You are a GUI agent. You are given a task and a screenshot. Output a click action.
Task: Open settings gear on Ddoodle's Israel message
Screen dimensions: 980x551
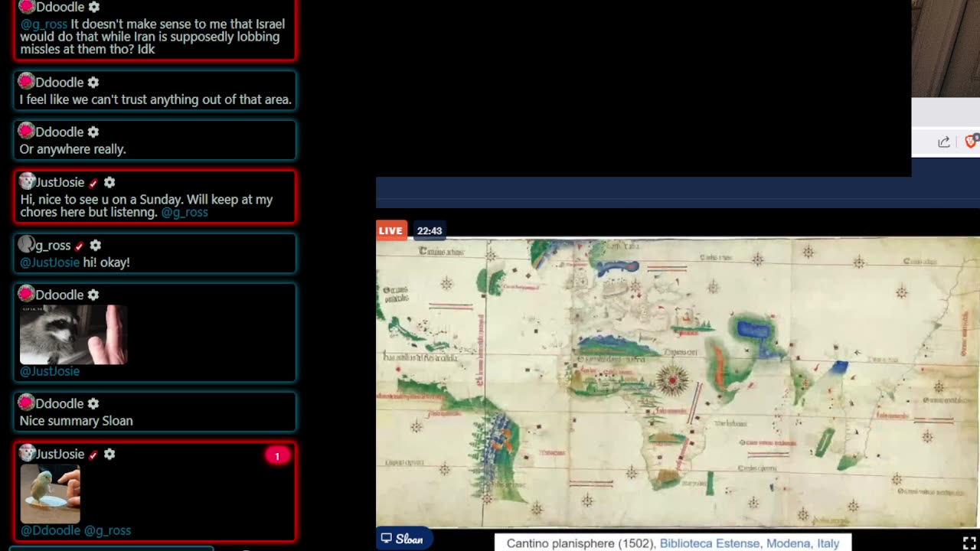pyautogui.click(x=93, y=7)
